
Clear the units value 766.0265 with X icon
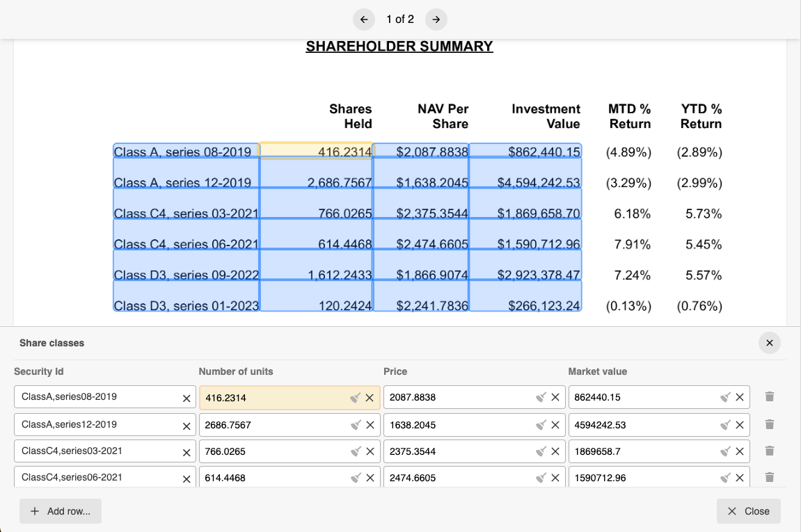(x=370, y=451)
